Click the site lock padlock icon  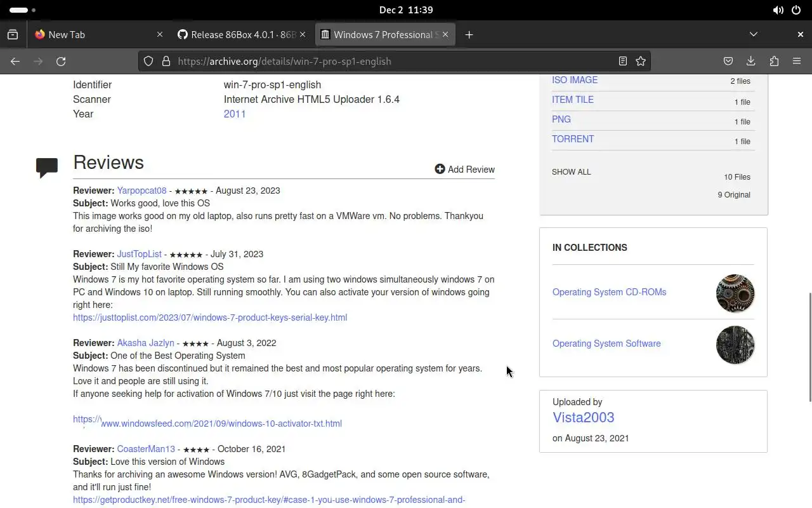[166, 61]
